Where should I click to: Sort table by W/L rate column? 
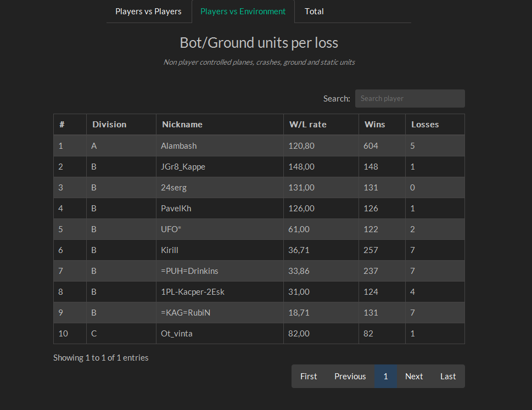[308, 125]
